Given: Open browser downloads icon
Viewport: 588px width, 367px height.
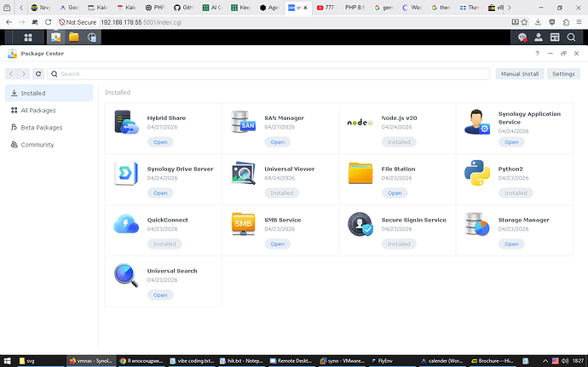Looking at the screenshot, I should click(x=538, y=22).
